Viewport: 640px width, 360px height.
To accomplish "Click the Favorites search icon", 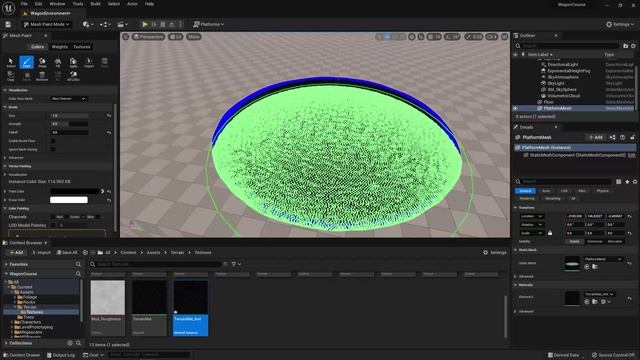I will pos(78,264).
